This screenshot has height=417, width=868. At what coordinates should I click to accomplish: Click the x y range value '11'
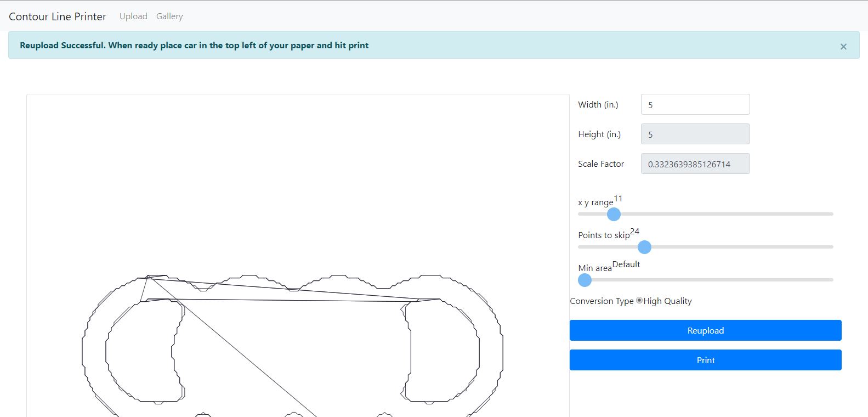point(618,198)
